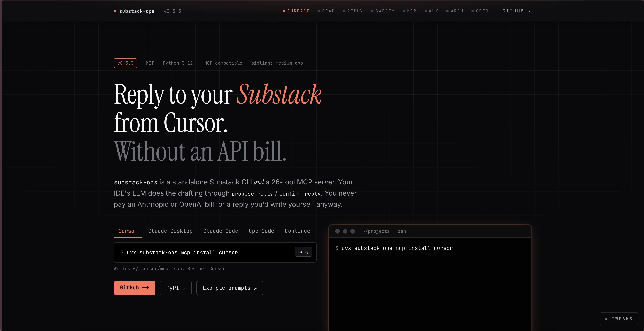Switch to Claude Code tab
Screen dimensions: 644x331
click(x=221, y=231)
